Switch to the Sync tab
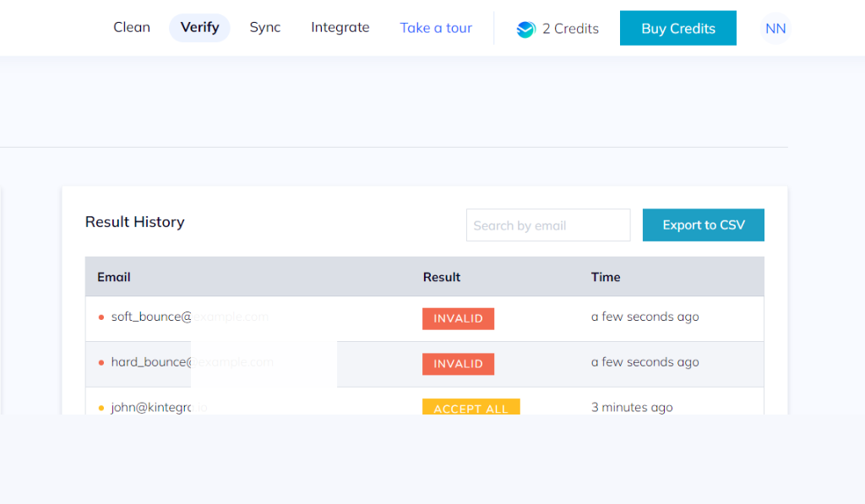The width and height of the screenshot is (865, 504). tap(264, 28)
